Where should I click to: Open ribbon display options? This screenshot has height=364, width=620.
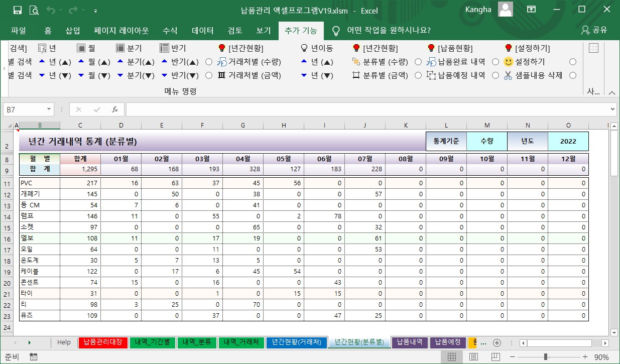pyautogui.click(x=531, y=9)
